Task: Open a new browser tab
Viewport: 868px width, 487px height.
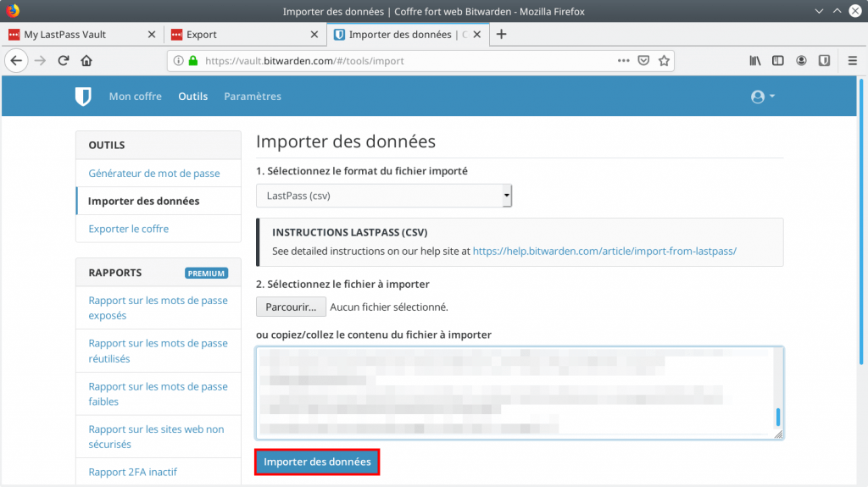Action: 501,35
